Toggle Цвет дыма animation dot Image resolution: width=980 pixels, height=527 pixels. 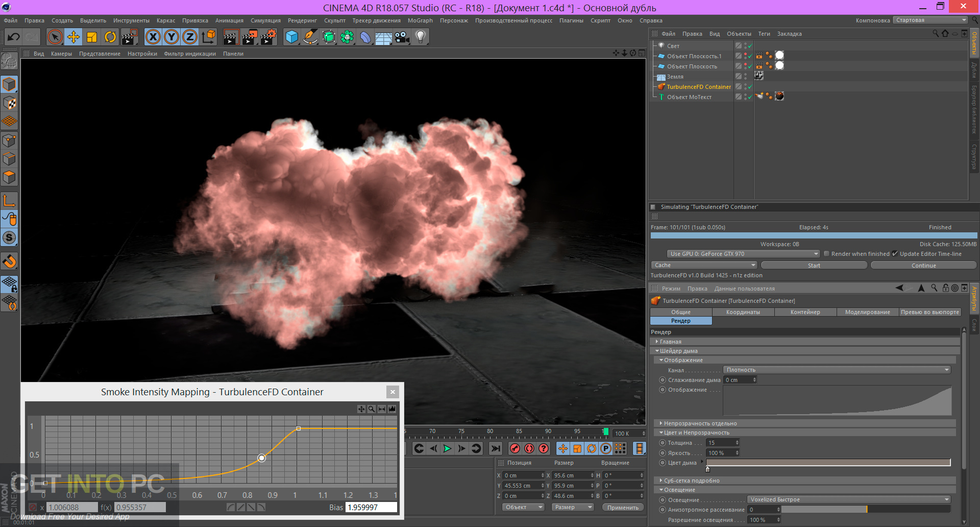(663, 463)
